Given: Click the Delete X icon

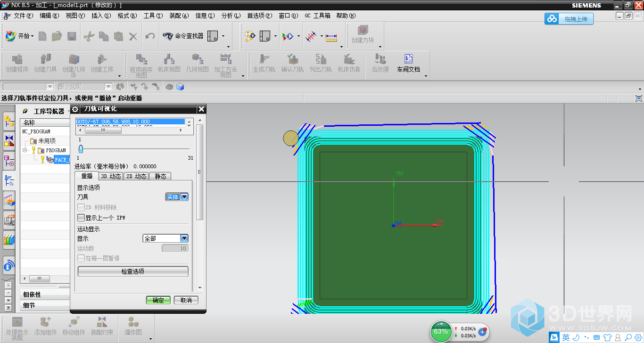Looking at the screenshot, I should (x=133, y=36).
